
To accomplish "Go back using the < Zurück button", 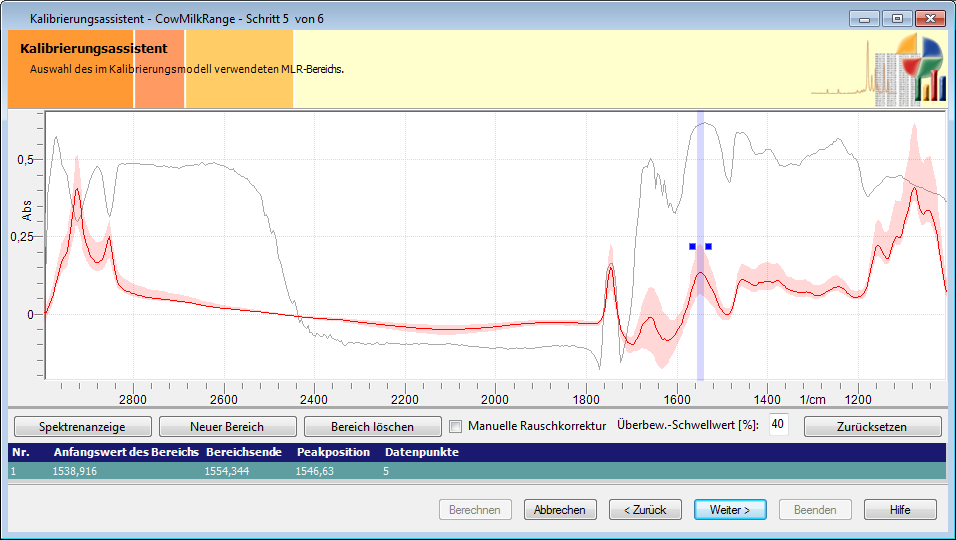I will 645,509.
